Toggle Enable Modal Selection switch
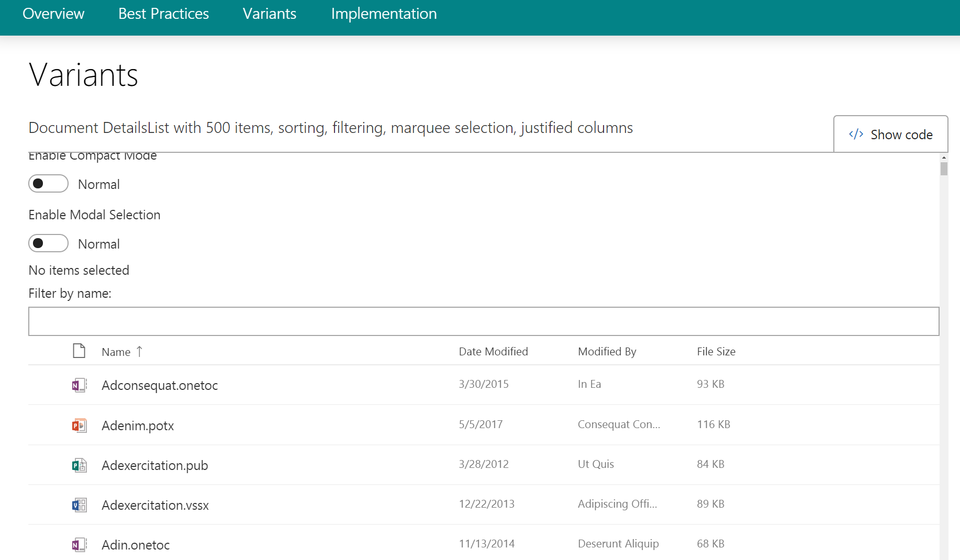This screenshot has width=960, height=560. click(48, 243)
